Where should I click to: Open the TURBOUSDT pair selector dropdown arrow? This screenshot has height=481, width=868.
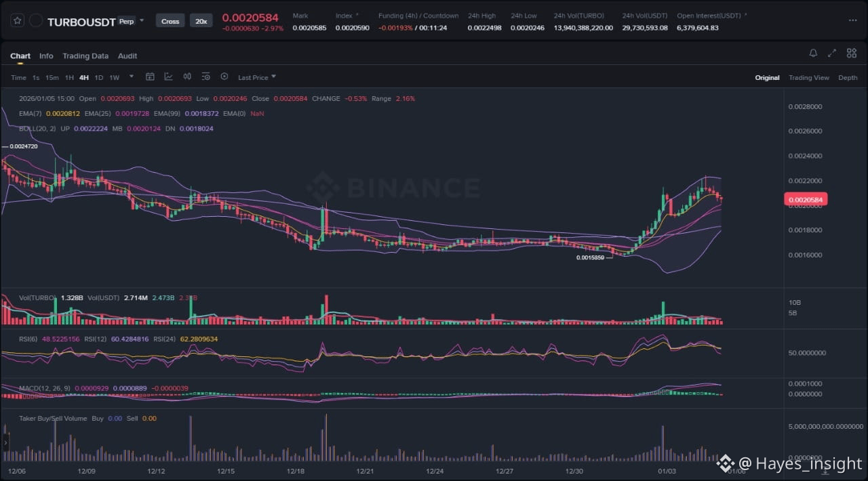[x=142, y=21]
